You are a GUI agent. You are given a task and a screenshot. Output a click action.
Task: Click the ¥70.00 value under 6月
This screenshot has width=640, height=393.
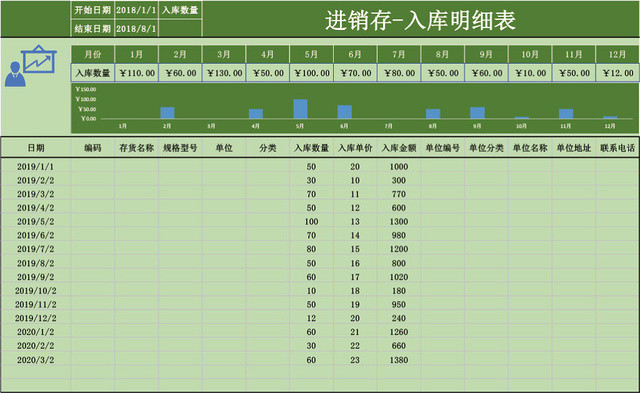pos(355,73)
